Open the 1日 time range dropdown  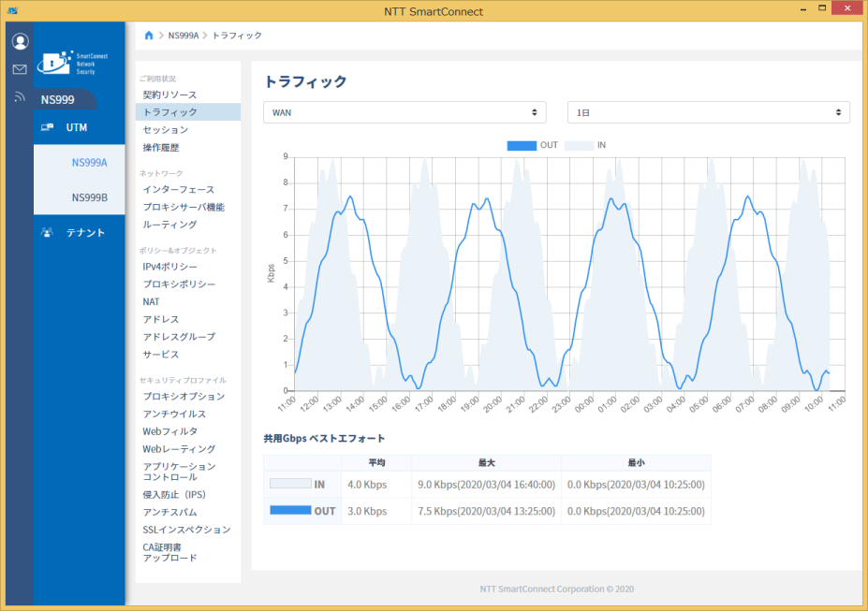coord(709,112)
